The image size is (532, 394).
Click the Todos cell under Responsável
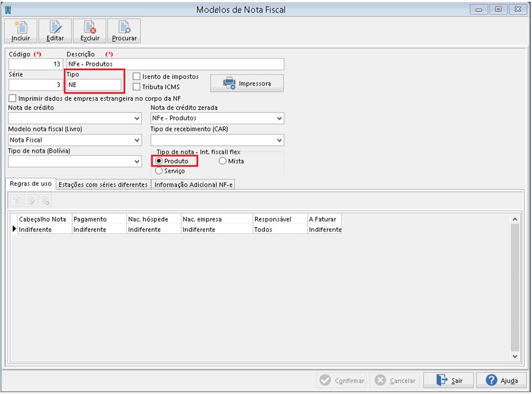tap(280, 229)
